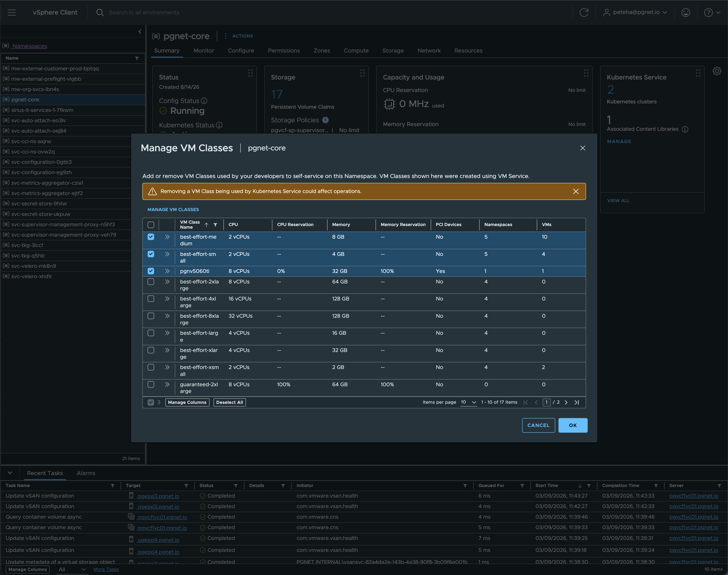Open the peteha@pgnet.io user menu
Screen dimensions: 728x575
[x=635, y=12]
